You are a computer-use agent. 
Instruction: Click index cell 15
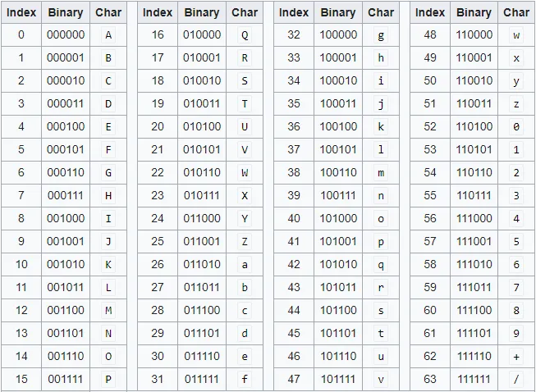click(x=21, y=379)
